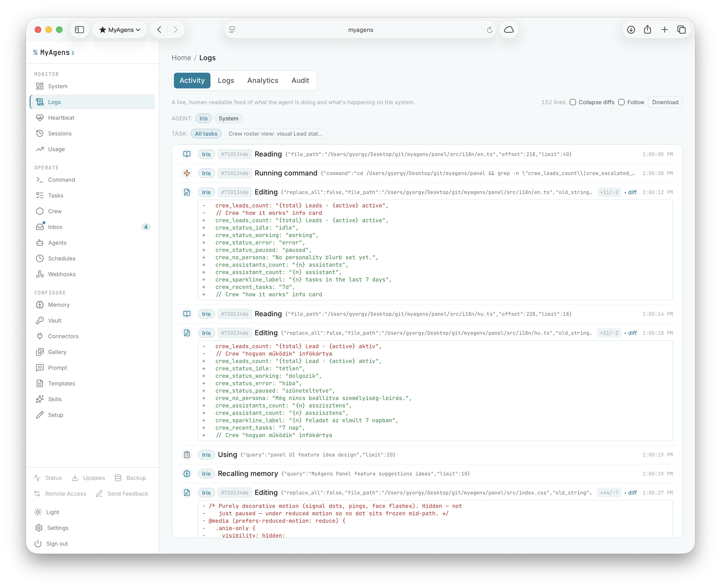Open Setup page
Screen dimensions: 721x588
click(x=92, y=415)
